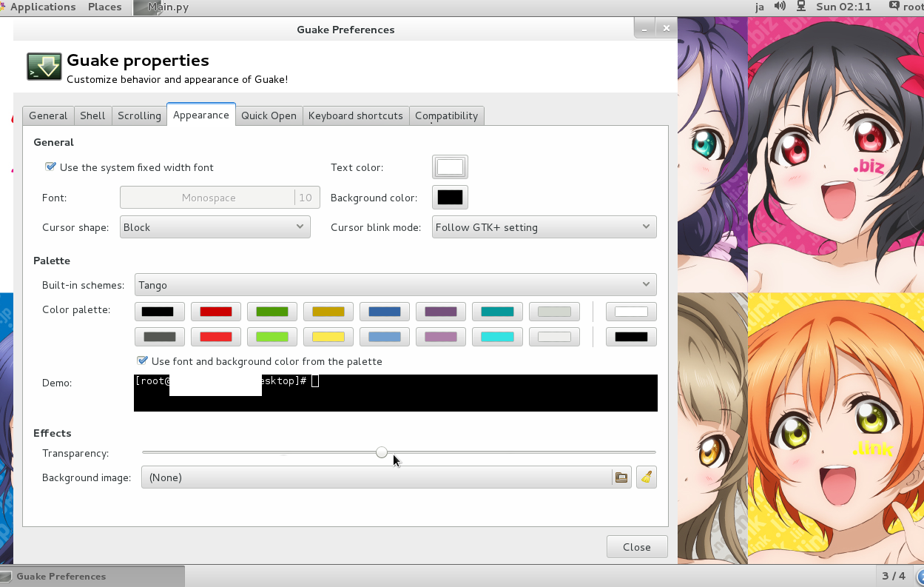The height and width of the screenshot is (587, 924).
Task: Click the Close button
Action: pyautogui.click(x=637, y=547)
